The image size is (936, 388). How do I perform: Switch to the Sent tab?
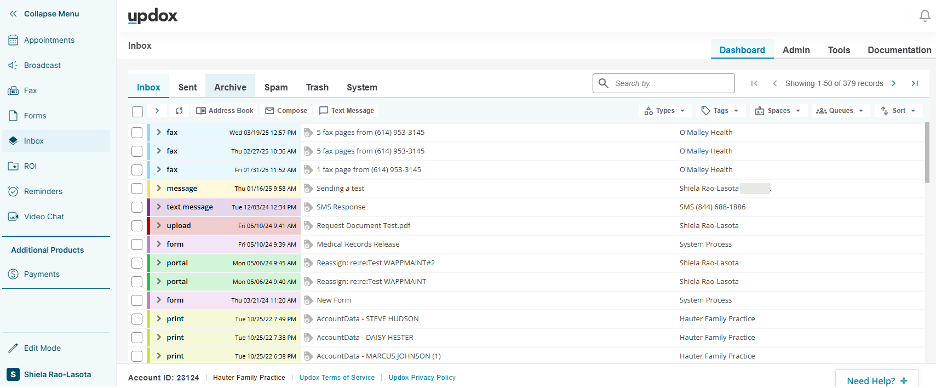click(x=187, y=87)
